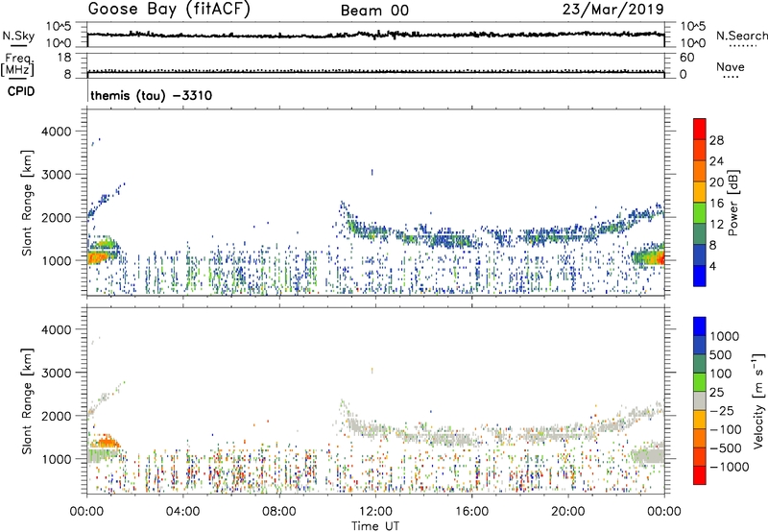Click the 'Velocity [m s-1]' colorbar title
Screen dimensions: 768x532
point(758,400)
